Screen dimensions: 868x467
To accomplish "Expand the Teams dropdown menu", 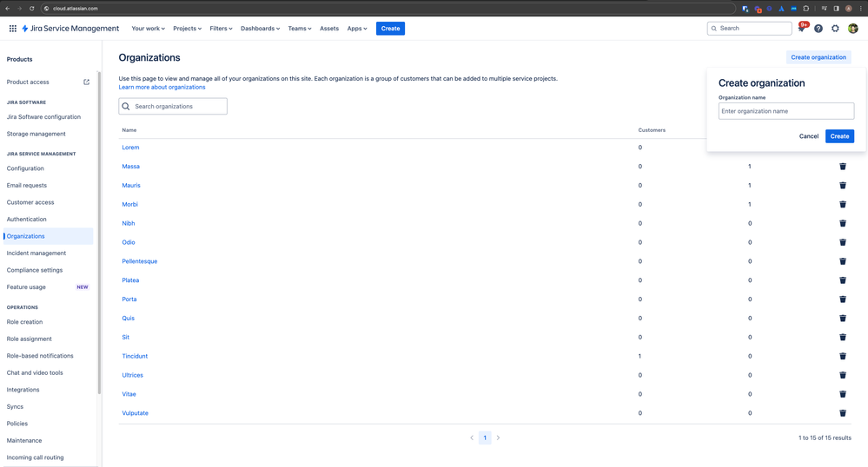I will 300,29.
